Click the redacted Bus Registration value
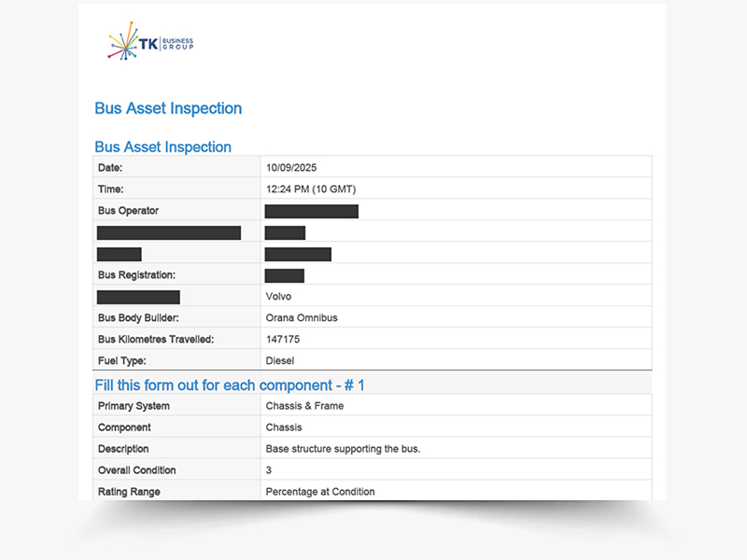The height and width of the screenshot is (560, 747). coord(285,275)
